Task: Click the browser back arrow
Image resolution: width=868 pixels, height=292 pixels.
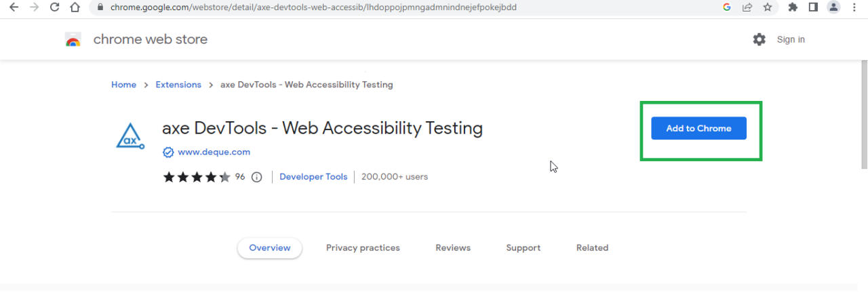Action: 13,7
